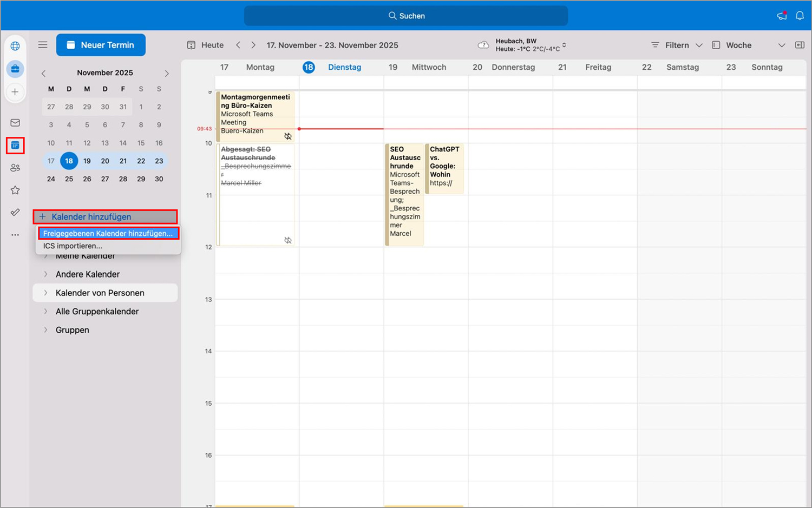
Task: Click the globe icon atop the left rail
Action: click(x=15, y=47)
